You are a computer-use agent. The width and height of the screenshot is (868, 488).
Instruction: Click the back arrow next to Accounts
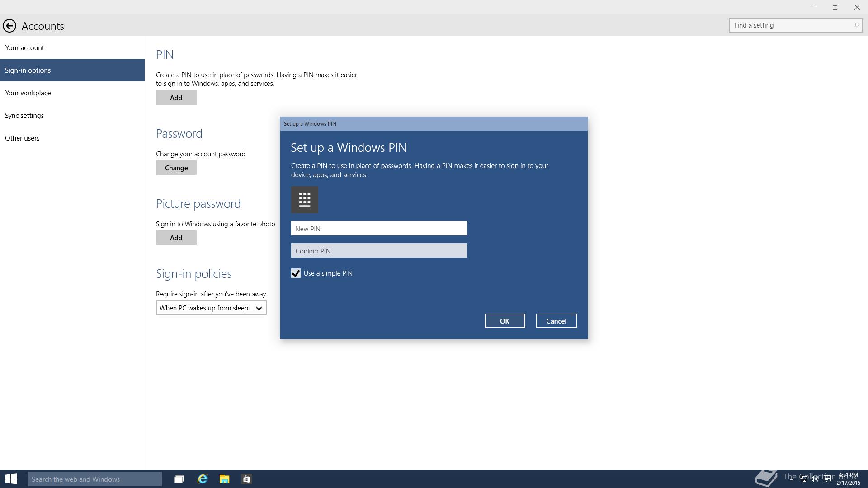(x=9, y=26)
